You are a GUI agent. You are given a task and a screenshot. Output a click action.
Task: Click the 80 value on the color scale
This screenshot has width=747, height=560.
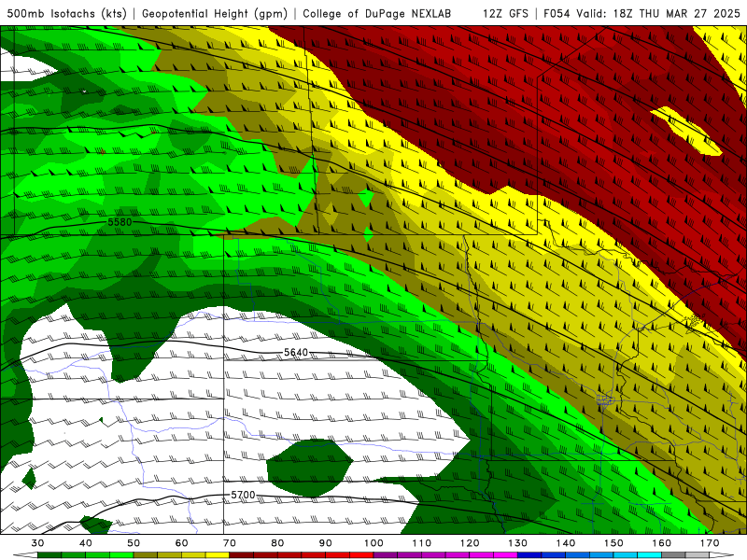click(x=277, y=543)
